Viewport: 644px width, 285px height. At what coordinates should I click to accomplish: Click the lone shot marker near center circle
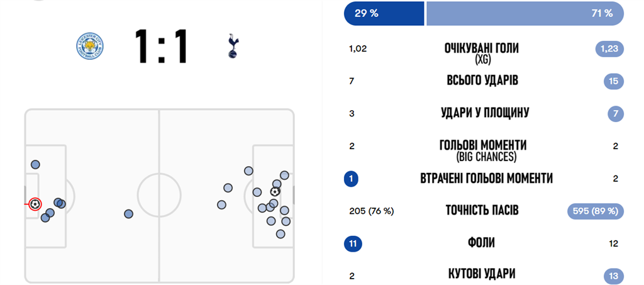[128, 214]
